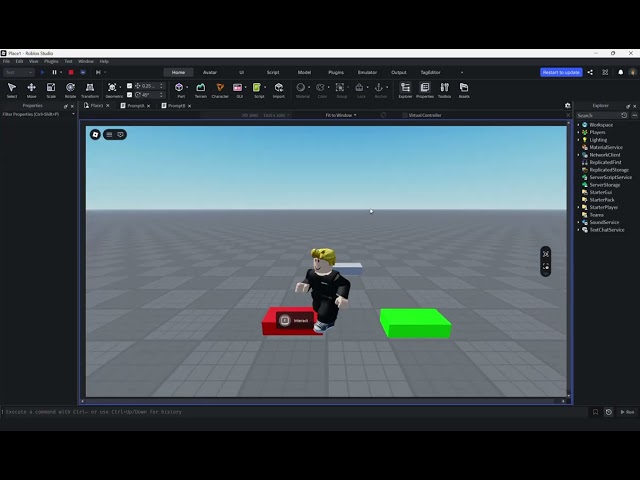Pause the running playtest
This screenshot has width=640, height=480.
click(54, 72)
